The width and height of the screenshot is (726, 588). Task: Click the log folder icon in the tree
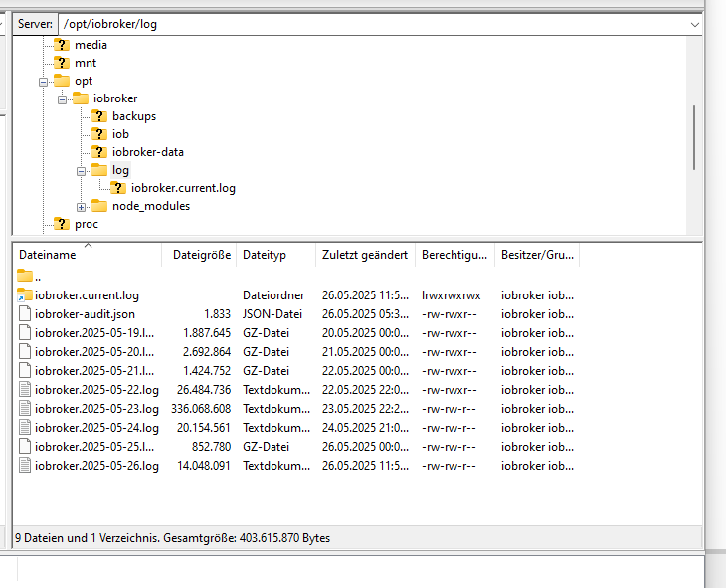point(99,169)
